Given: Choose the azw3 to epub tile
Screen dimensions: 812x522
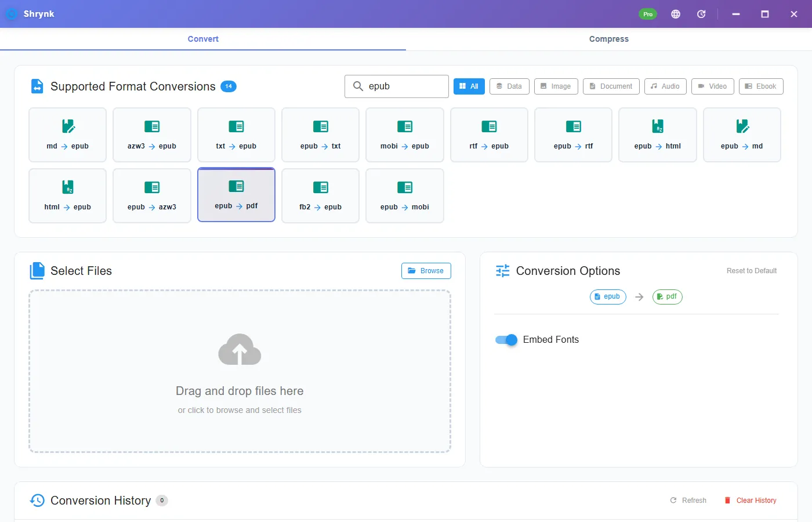Looking at the screenshot, I should (152, 135).
